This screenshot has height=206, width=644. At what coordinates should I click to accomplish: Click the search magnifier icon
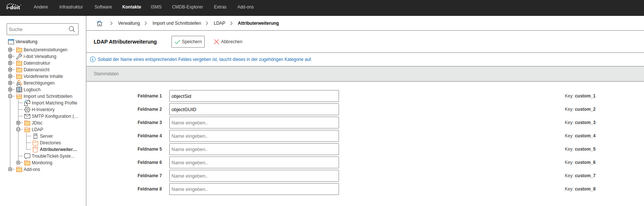click(x=72, y=29)
